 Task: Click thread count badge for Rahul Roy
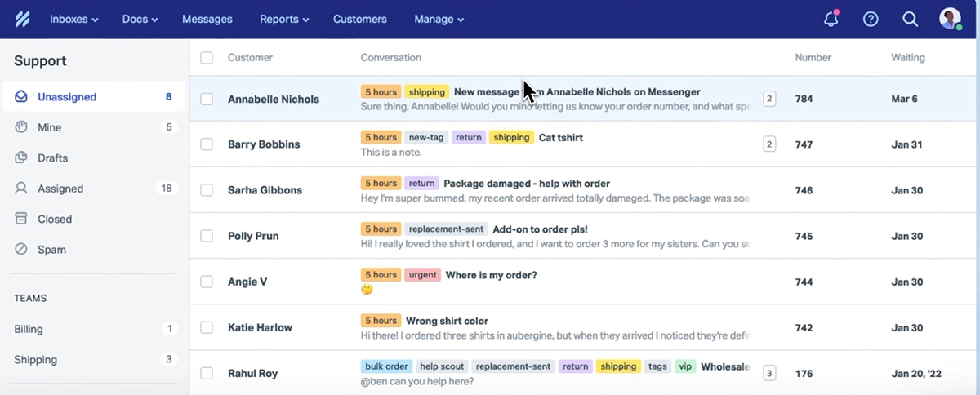click(769, 373)
